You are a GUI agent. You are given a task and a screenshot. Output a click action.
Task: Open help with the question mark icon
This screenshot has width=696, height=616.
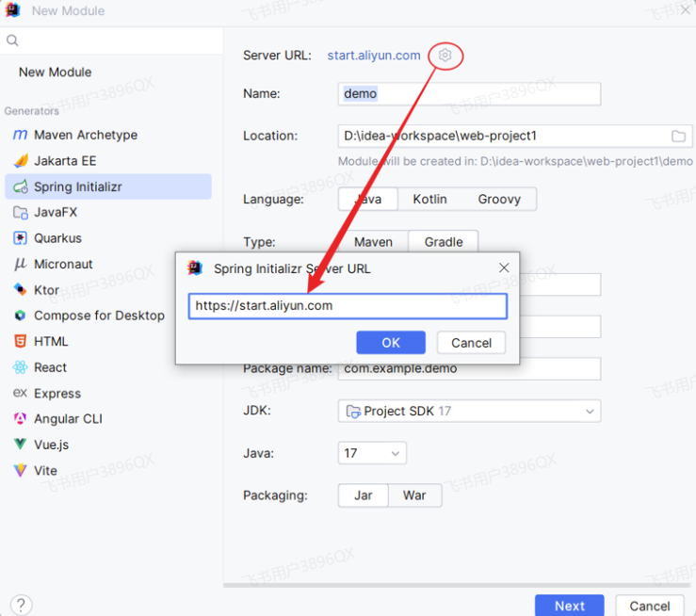(x=21, y=605)
